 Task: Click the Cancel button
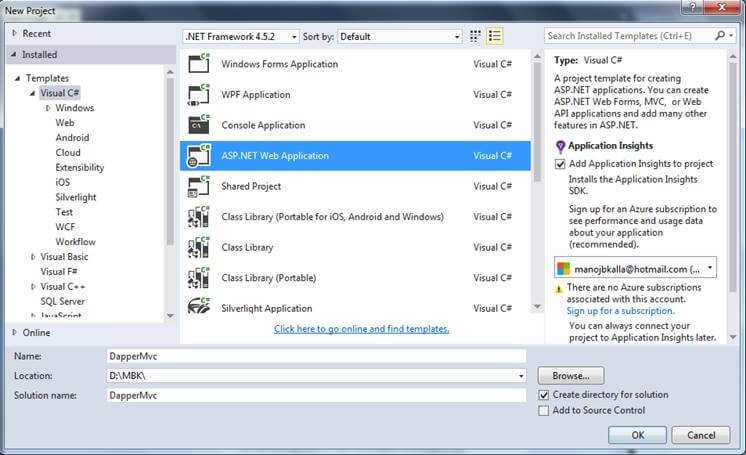coord(701,435)
